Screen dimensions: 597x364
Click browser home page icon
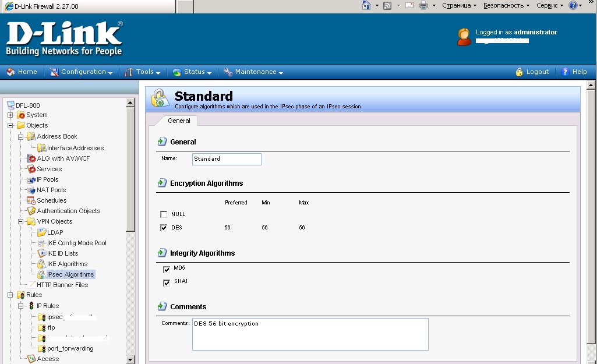[x=366, y=5]
